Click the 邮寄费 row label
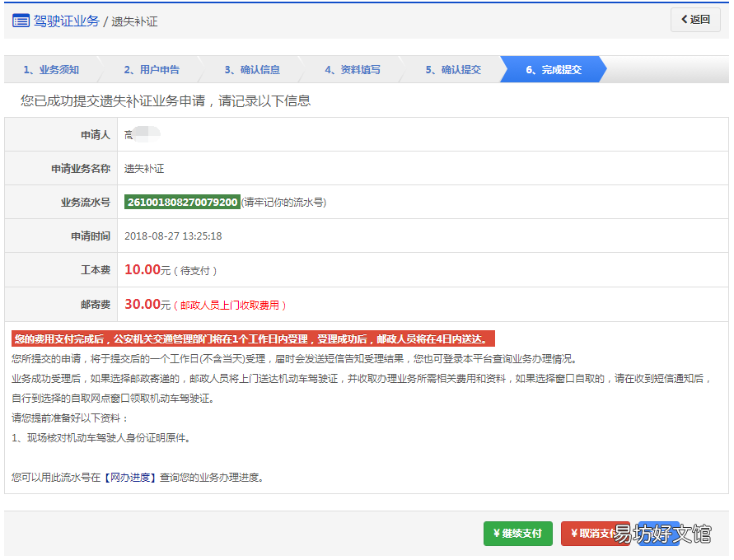This screenshot has height=560, width=734. tap(96, 305)
